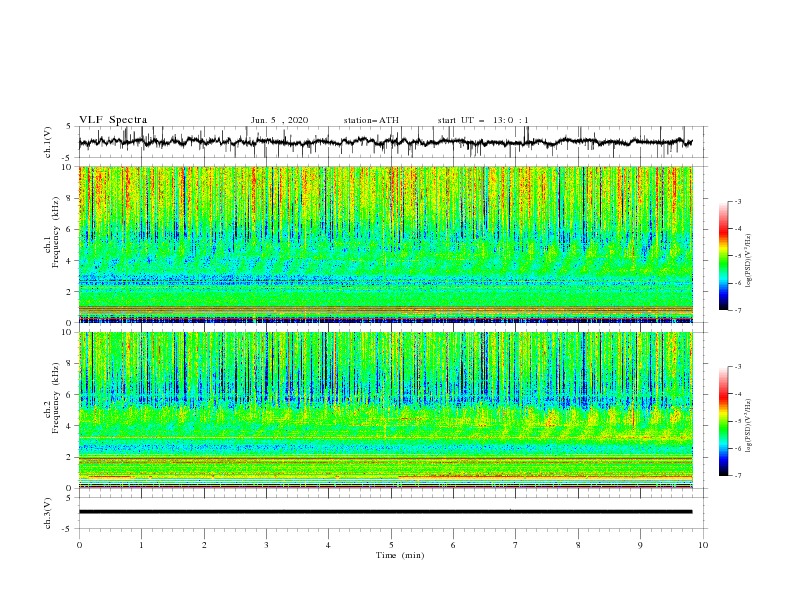The width and height of the screenshot is (792, 612).
Task: Click the "VLF Spectra" title text
Action: (x=113, y=120)
